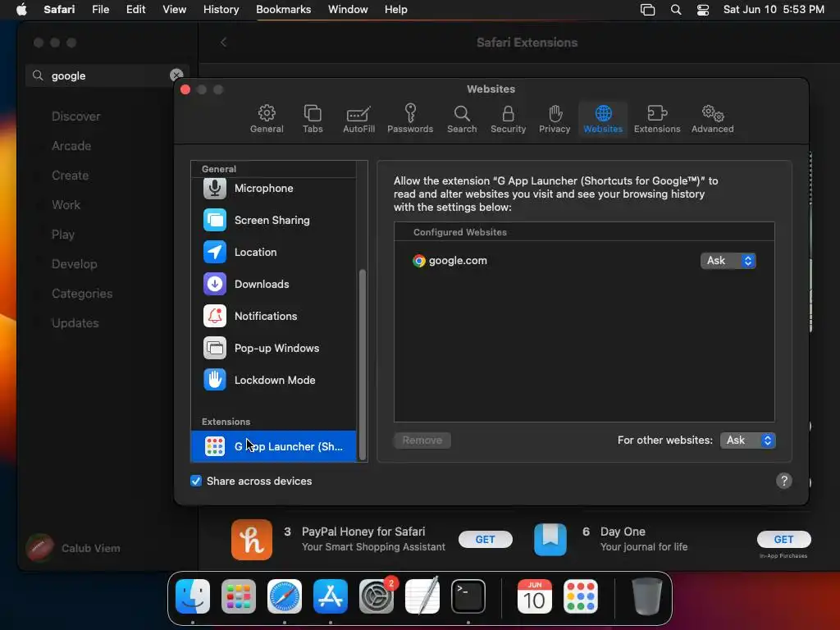This screenshot has width=840, height=630.
Task: Open Work in App Store sidebar
Action: point(66,204)
